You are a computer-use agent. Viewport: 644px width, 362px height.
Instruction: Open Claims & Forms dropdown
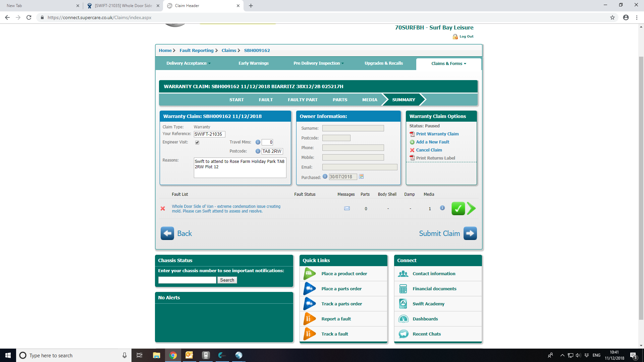[448, 64]
